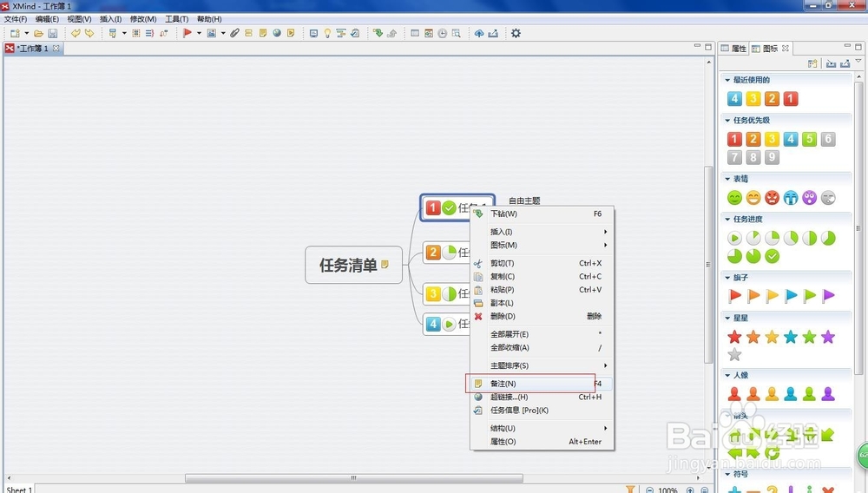Click the canvas horizontal scrollbar thumb
Screen dimensions: 868x493
tap(354, 478)
